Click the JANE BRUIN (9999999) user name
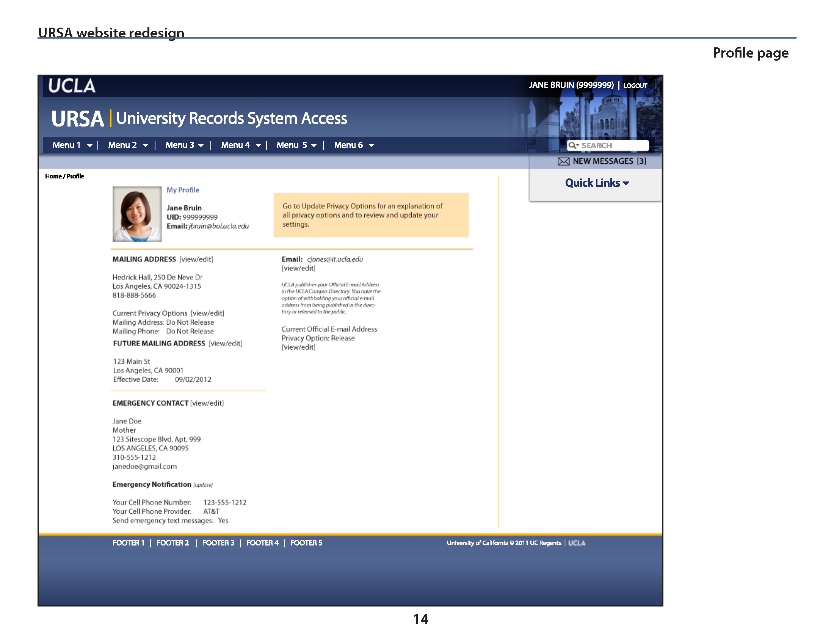Viewport: 834px width, 644px height. point(571,85)
